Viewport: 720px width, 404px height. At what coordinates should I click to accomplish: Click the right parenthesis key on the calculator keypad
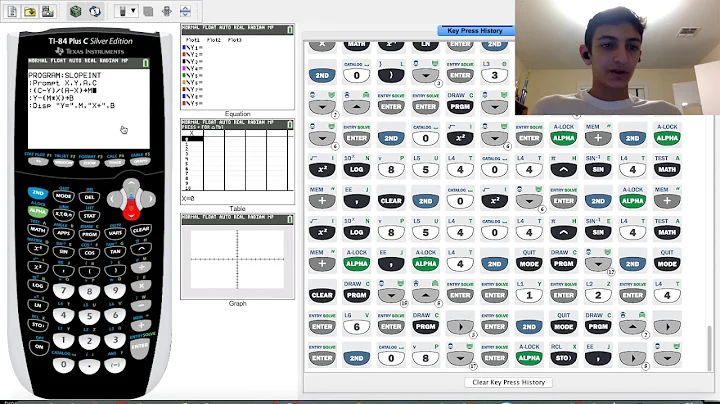[115, 270]
